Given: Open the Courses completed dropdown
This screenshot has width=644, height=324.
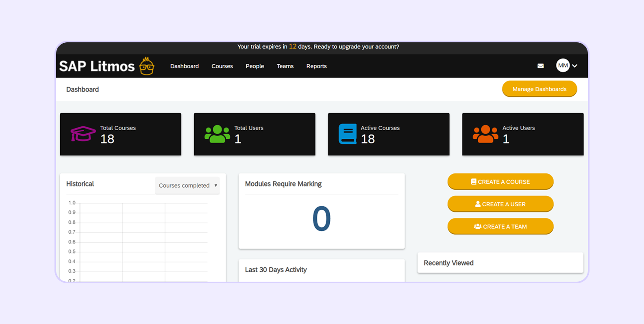Looking at the screenshot, I should [187, 185].
